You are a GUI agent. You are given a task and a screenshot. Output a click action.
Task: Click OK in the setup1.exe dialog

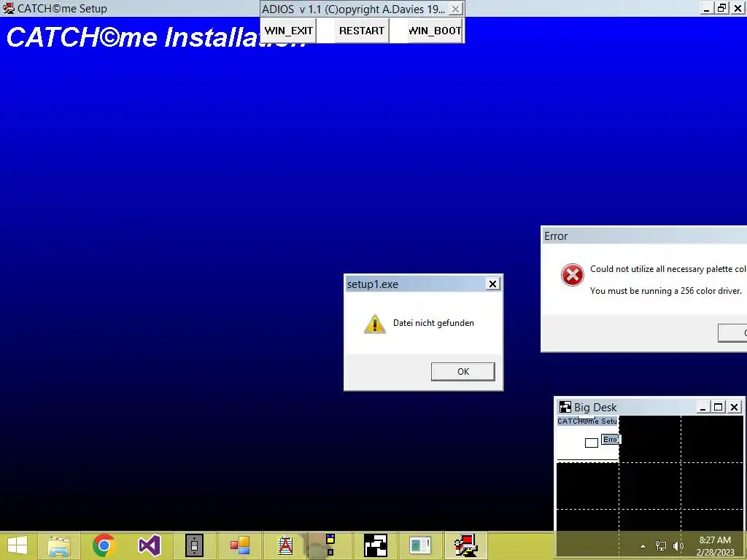point(463,371)
